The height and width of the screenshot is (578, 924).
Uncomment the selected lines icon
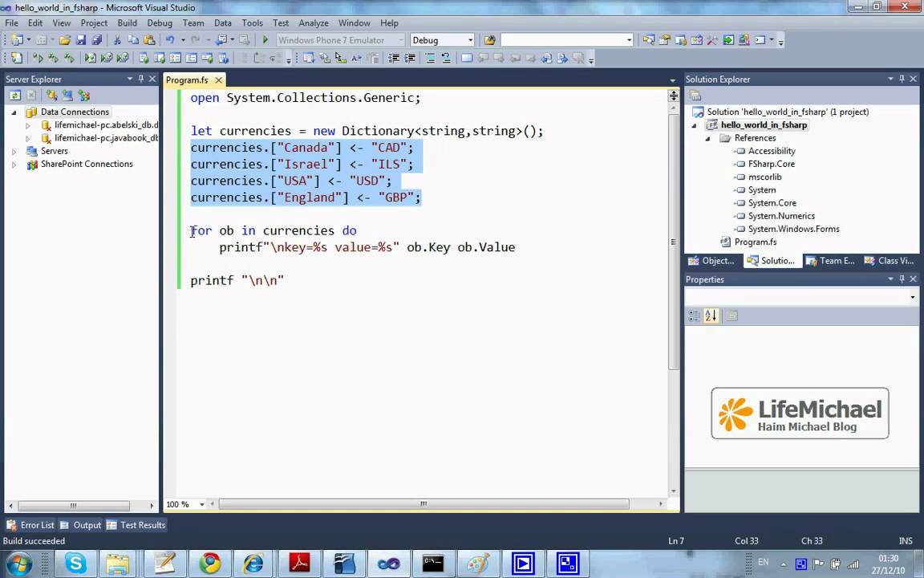tap(446, 58)
